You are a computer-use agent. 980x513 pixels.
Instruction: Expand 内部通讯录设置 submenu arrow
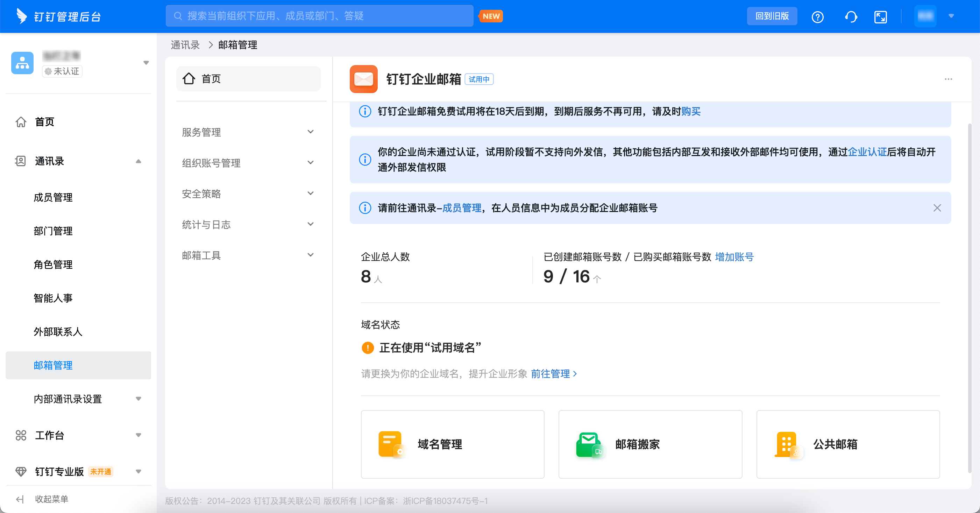[139, 399]
